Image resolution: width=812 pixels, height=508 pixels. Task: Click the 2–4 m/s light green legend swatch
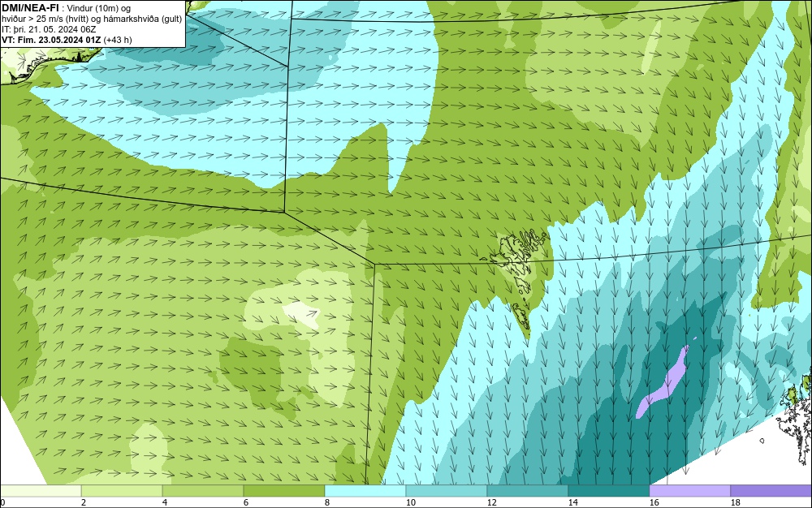click(122, 491)
